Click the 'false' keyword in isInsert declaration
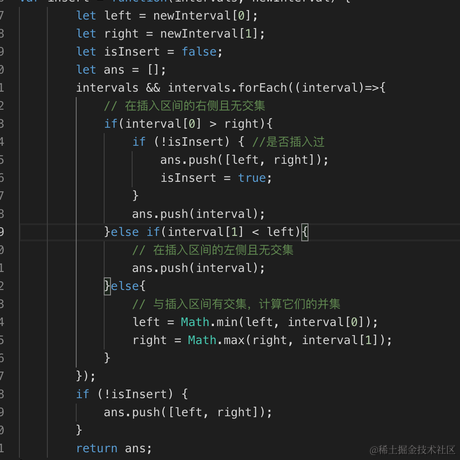 [199, 52]
